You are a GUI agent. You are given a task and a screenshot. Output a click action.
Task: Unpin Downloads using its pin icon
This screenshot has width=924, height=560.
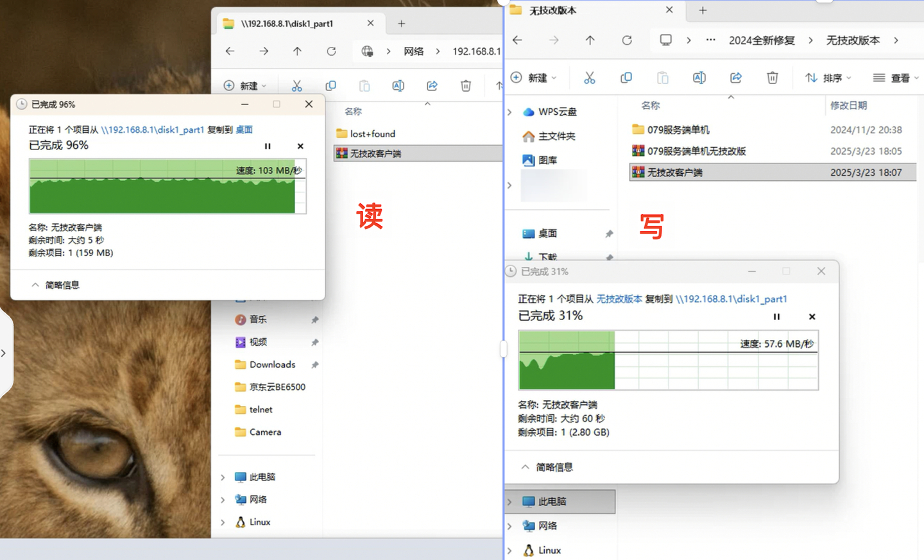point(314,364)
